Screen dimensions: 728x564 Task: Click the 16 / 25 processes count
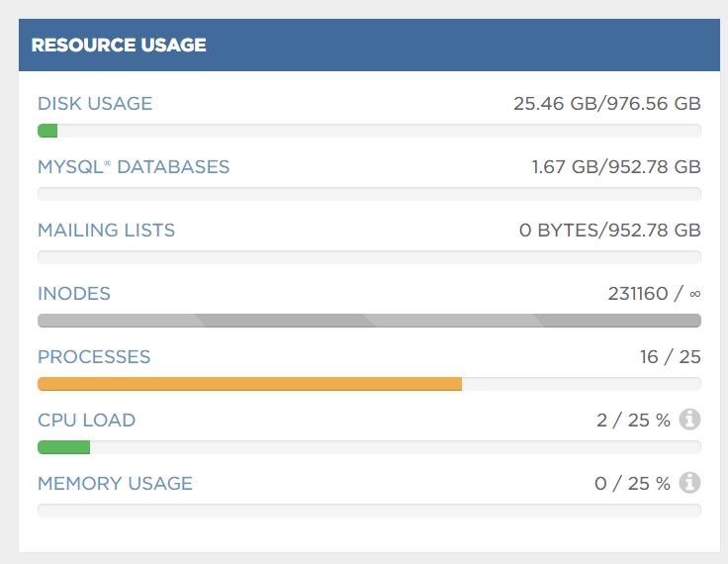coord(670,357)
